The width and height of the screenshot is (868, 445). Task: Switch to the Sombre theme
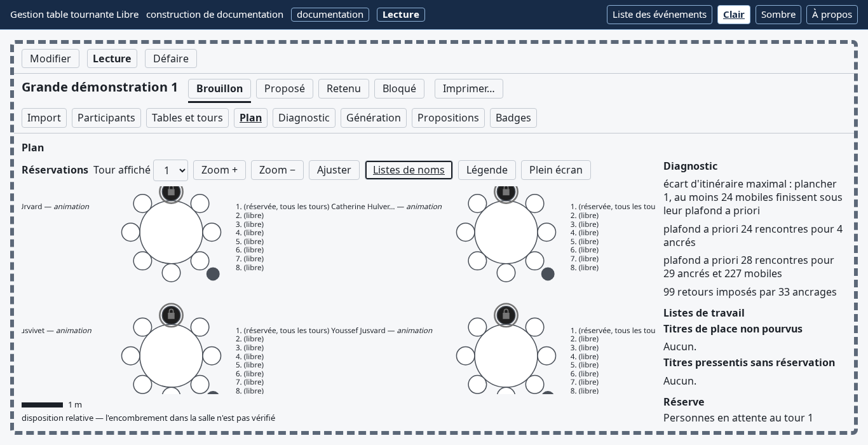click(x=778, y=15)
